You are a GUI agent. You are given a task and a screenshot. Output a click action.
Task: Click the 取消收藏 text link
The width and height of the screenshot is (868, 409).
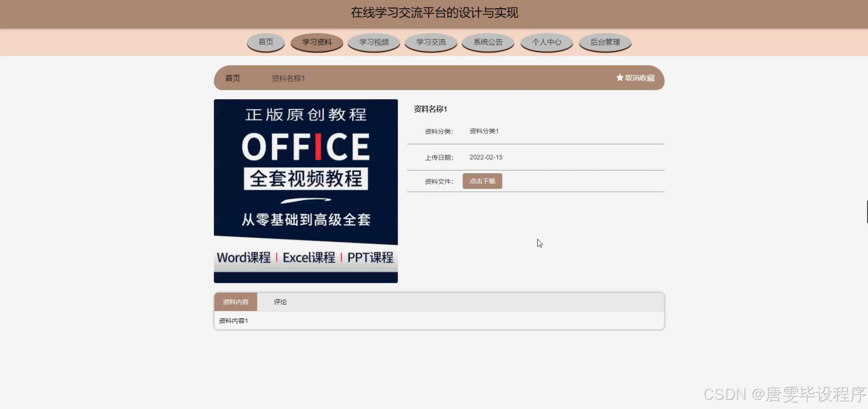click(640, 78)
